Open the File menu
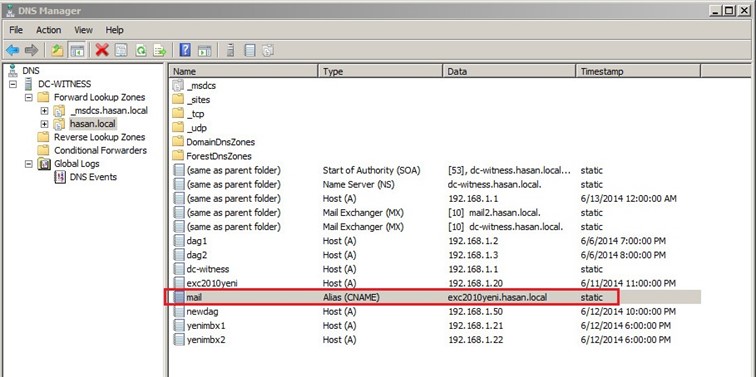756x377 pixels. point(16,30)
